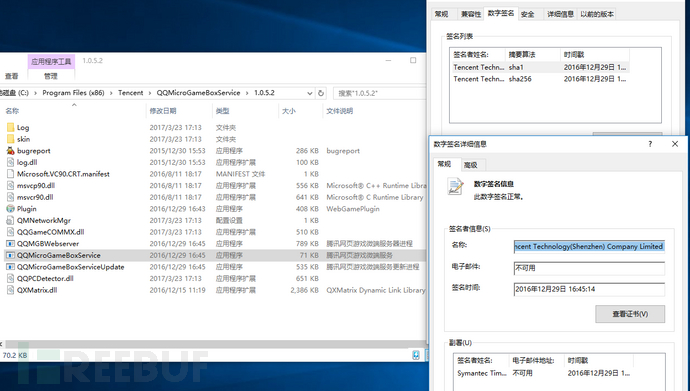Open the 查看 ribbon tab
The height and width of the screenshot is (391, 690).
(x=12, y=76)
